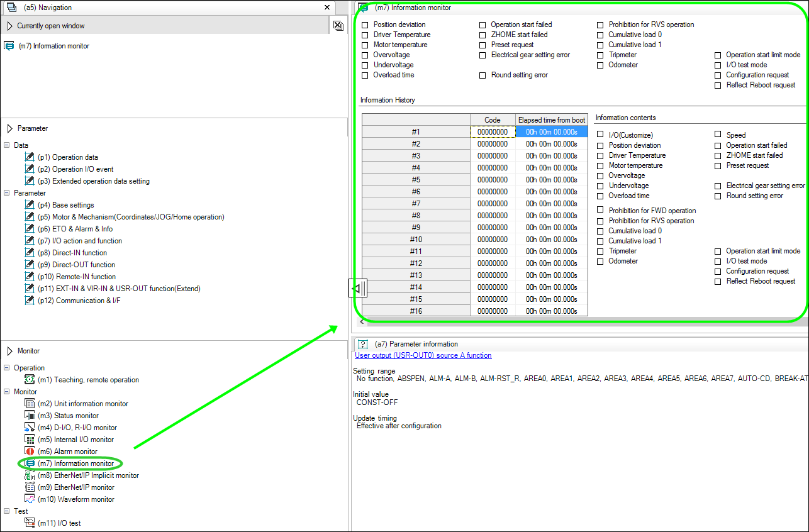Click the (p1) Operation data icon
This screenshot has height=532, width=809.
(x=30, y=157)
